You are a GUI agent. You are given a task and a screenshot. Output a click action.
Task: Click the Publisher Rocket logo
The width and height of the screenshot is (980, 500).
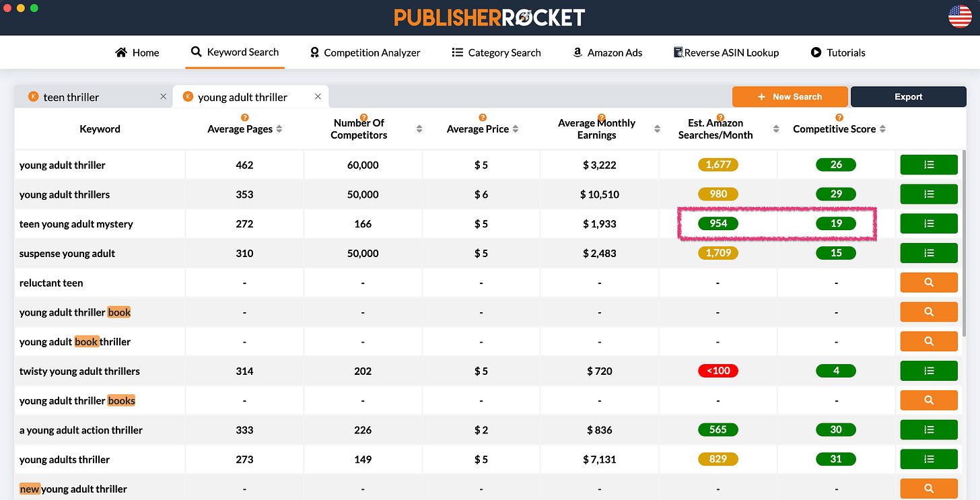(x=489, y=17)
